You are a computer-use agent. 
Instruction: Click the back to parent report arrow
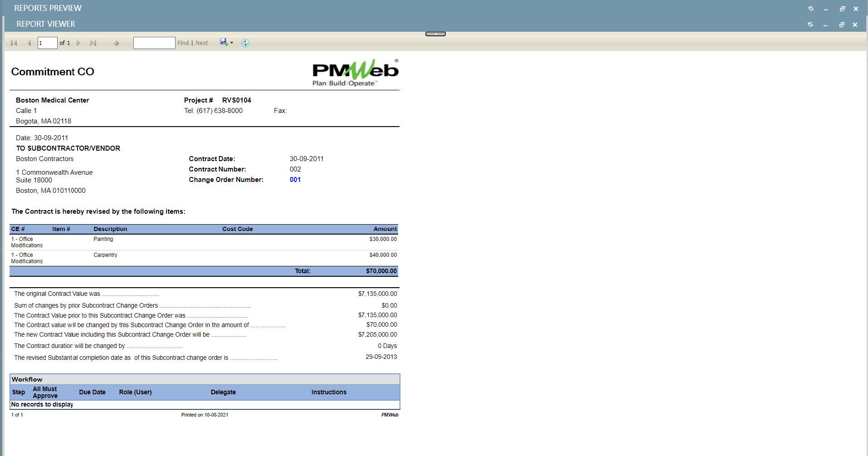pyautogui.click(x=117, y=43)
